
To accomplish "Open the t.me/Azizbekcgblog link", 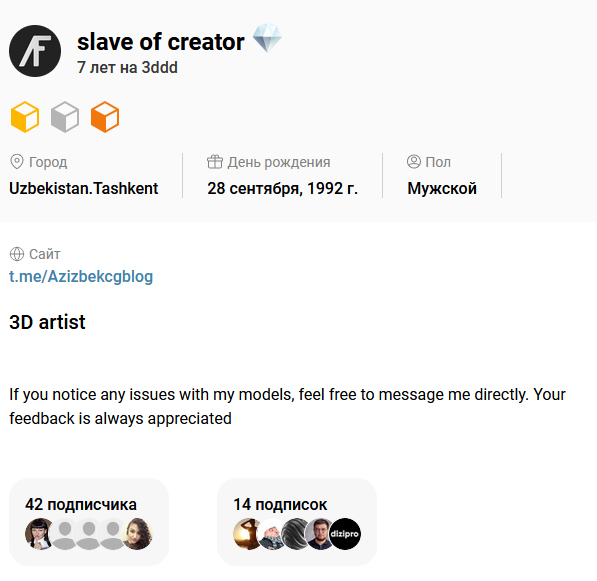I will pyautogui.click(x=81, y=277).
